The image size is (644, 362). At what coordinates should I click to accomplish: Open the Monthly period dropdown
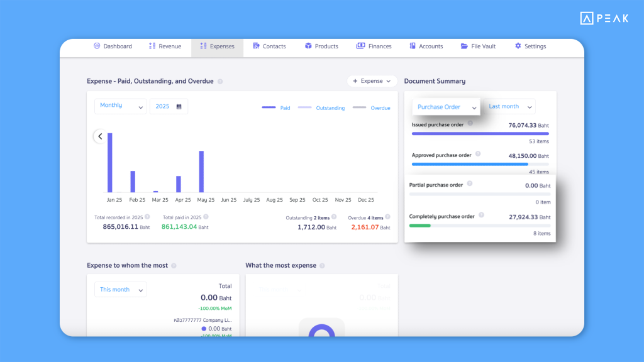click(121, 106)
